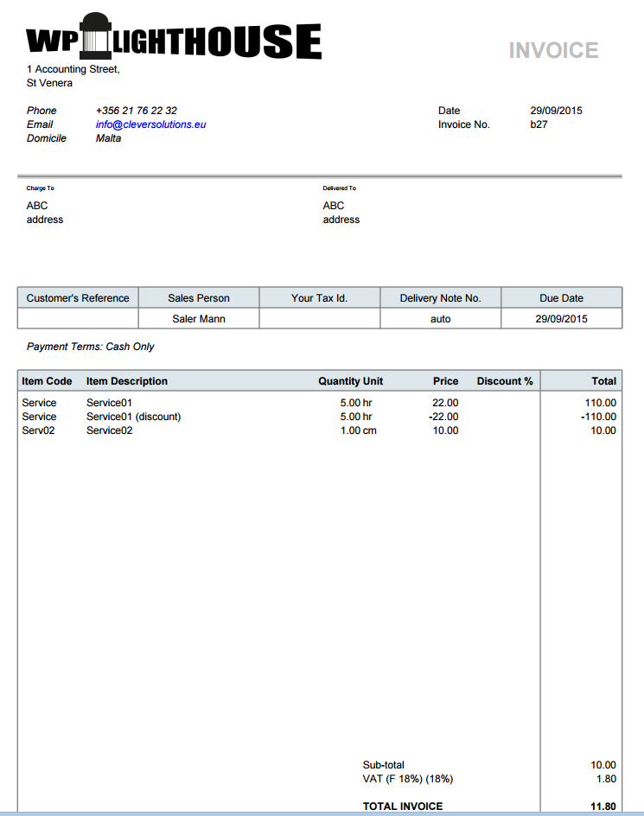Click the INVOICE heading text
Image resolution: width=644 pixels, height=816 pixels.
tap(553, 51)
